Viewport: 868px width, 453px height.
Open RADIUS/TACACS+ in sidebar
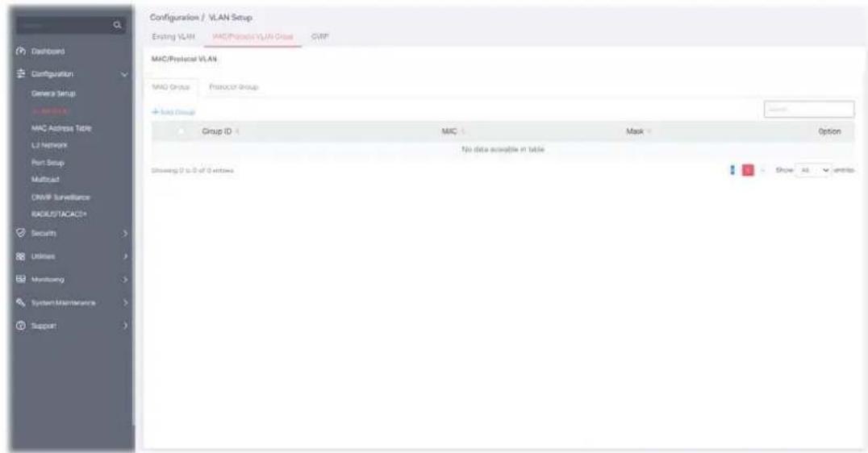pyautogui.click(x=59, y=214)
